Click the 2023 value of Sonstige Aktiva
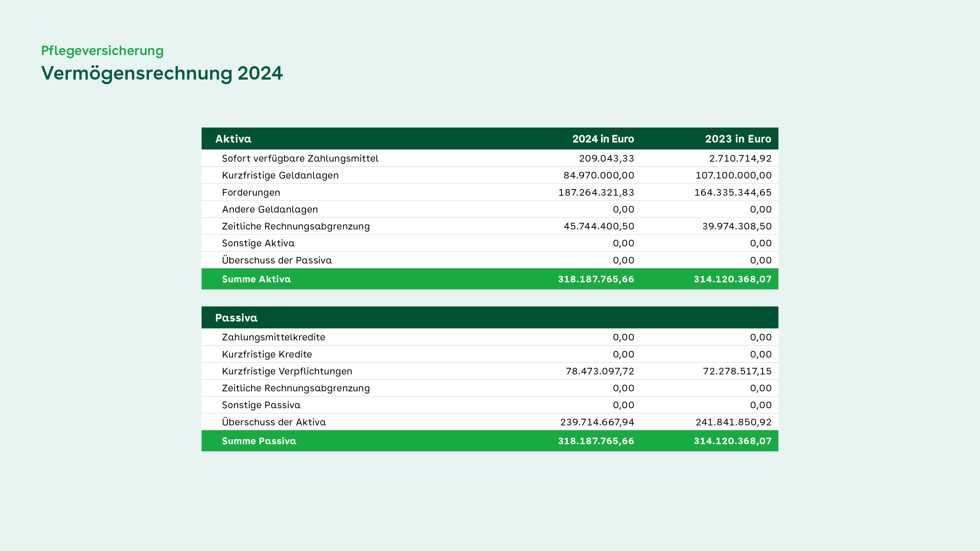The height and width of the screenshot is (551, 980). [x=761, y=243]
